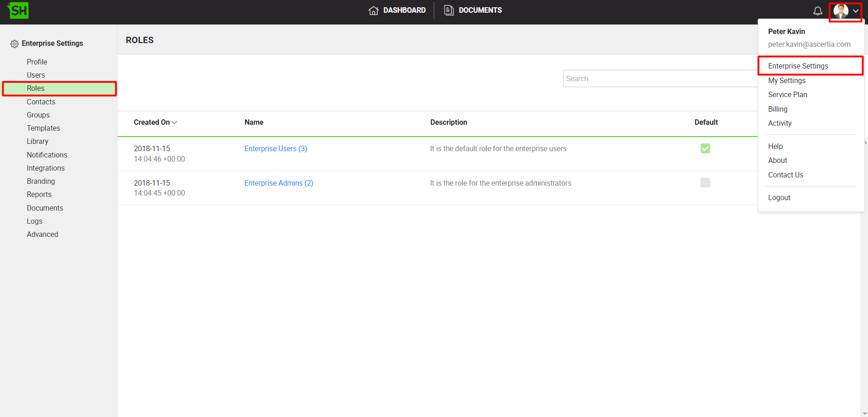Open the Enterprise Users (3) role
The height and width of the screenshot is (417, 868).
tap(275, 149)
